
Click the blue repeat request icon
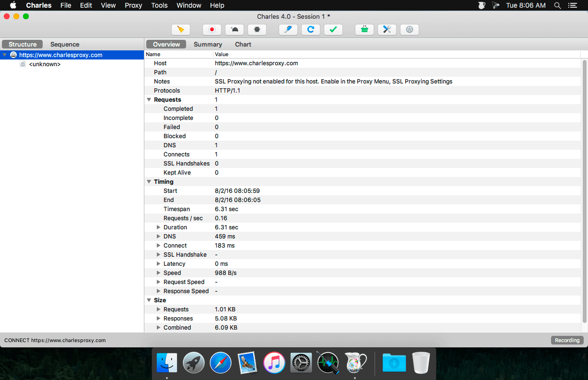311,30
